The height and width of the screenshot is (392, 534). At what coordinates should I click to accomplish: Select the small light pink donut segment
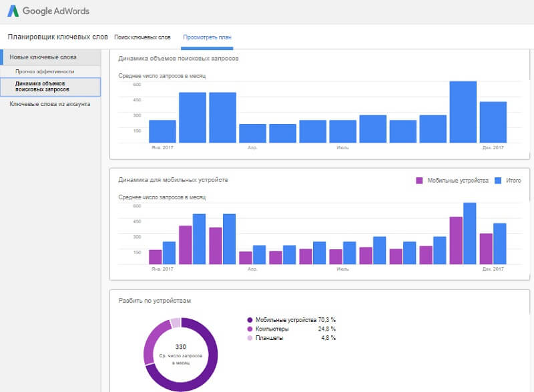[176, 323]
